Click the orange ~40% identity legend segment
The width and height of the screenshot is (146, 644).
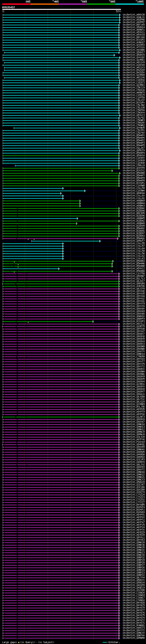click(x=45, y=4)
